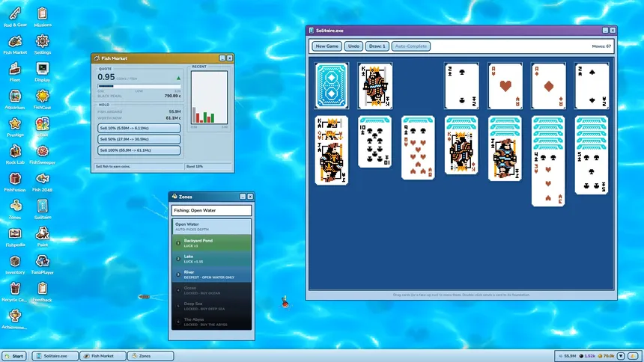Open the Fishpedia desktop icon
The height and width of the screenshot is (362, 644).
coord(15,237)
